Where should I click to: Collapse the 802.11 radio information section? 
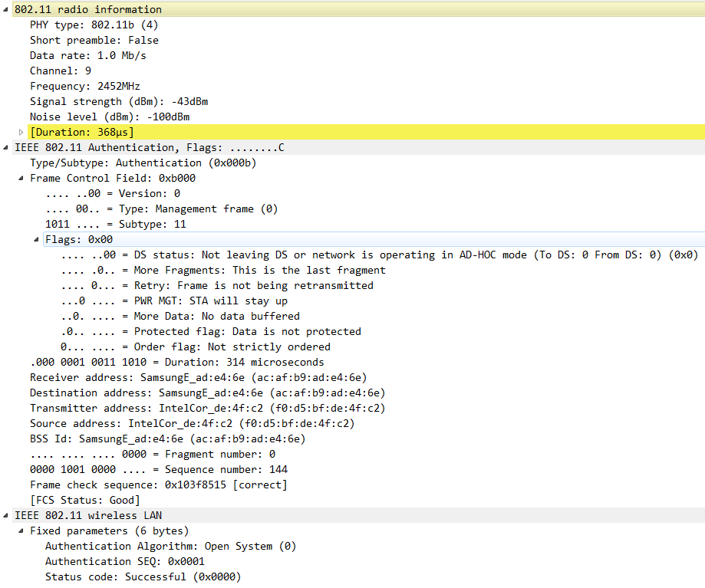click(6, 10)
